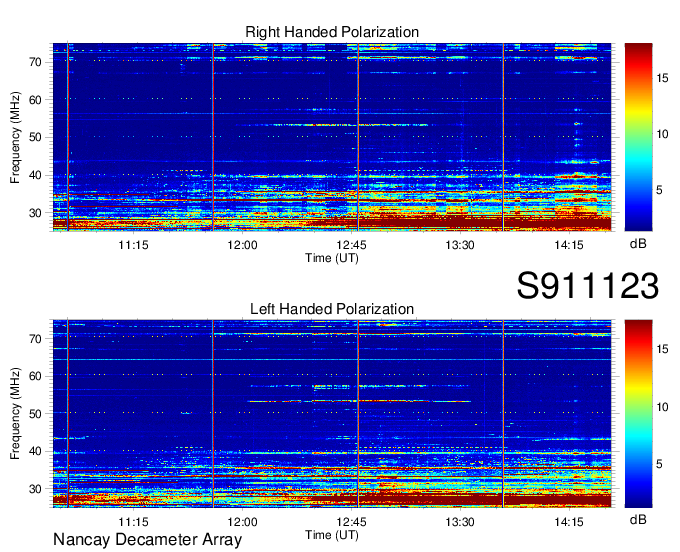Image resolution: width=680 pixels, height=552 pixels.
Task: Click 12:45 tick on top plot
Action: click(x=351, y=245)
